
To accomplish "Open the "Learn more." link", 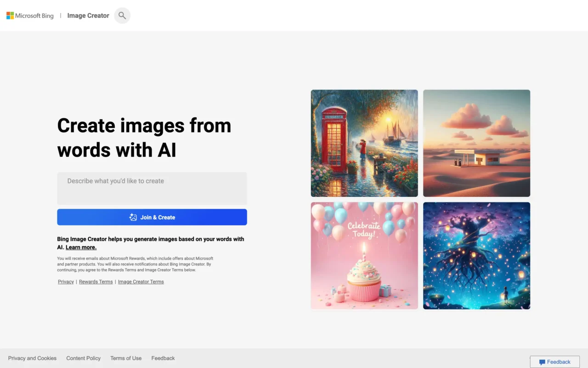I will (x=81, y=247).
